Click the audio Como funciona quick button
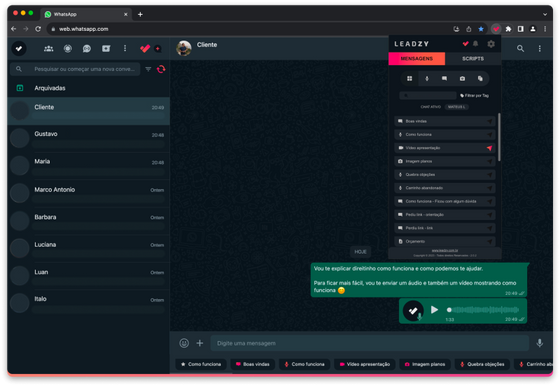The image size is (560, 386). (x=304, y=364)
